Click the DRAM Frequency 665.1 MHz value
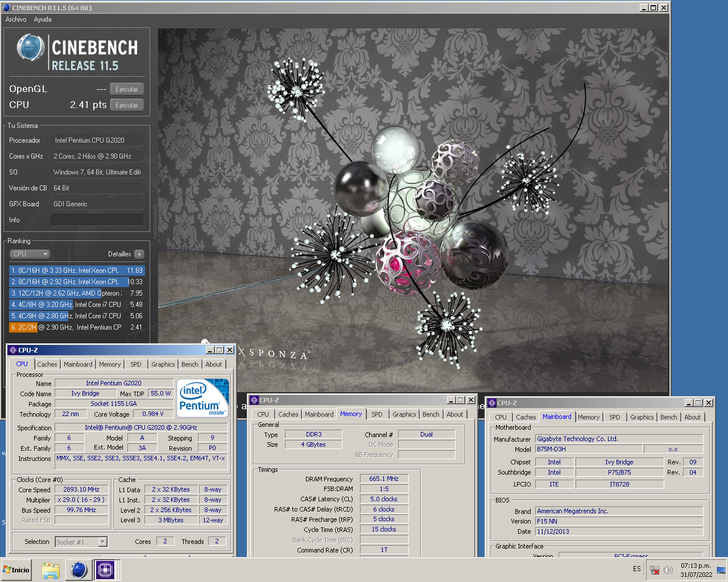 click(x=384, y=479)
